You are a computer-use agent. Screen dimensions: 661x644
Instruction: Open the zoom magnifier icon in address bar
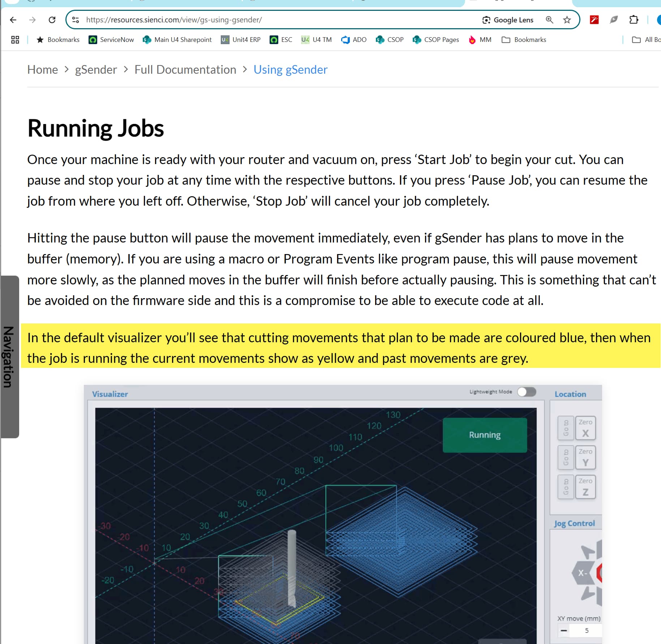(x=549, y=20)
